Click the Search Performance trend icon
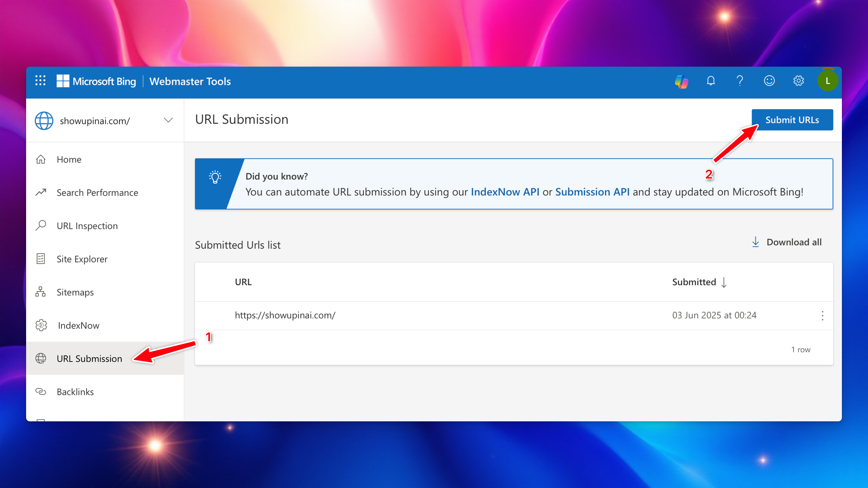 click(x=41, y=192)
